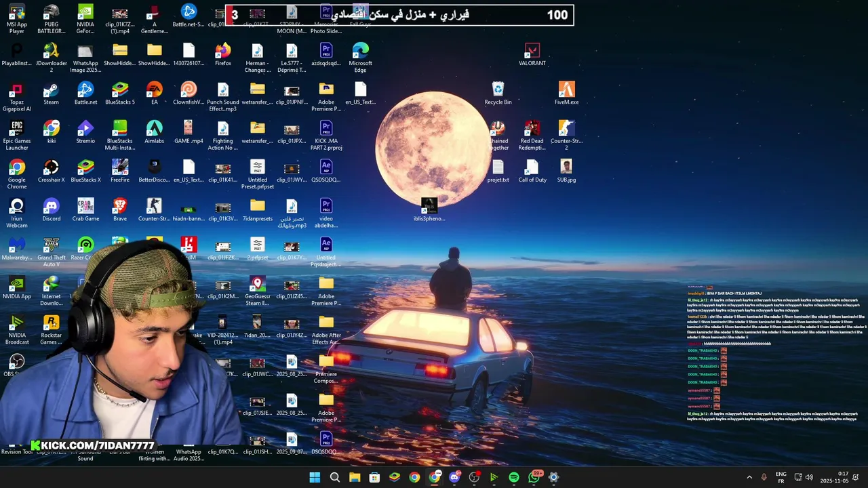Select the Counter-Strike 2 desktop icon

[566, 136]
